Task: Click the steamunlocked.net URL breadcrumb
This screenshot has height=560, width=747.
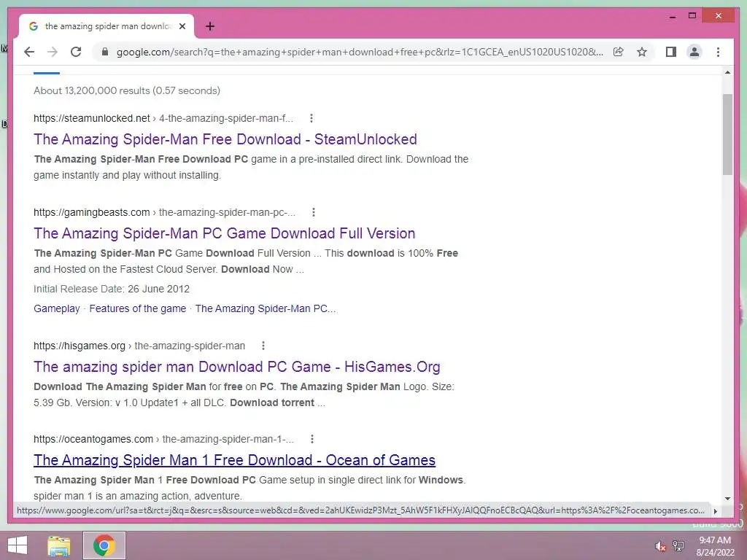Action: (x=163, y=118)
